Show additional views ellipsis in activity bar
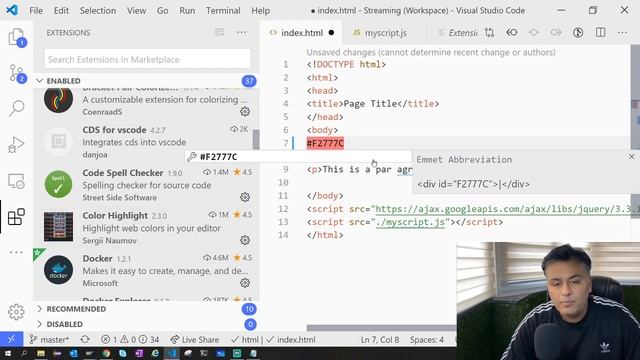 coord(16,252)
